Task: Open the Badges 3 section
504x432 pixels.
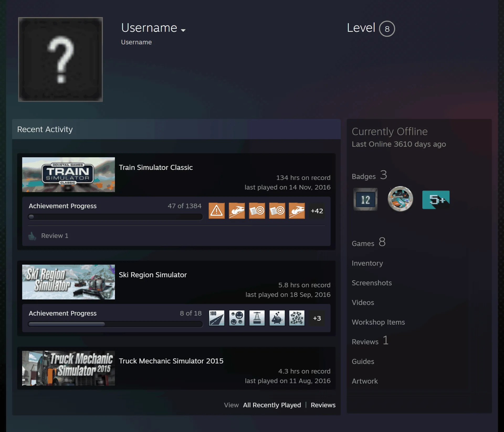Action: pyautogui.click(x=369, y=175)
